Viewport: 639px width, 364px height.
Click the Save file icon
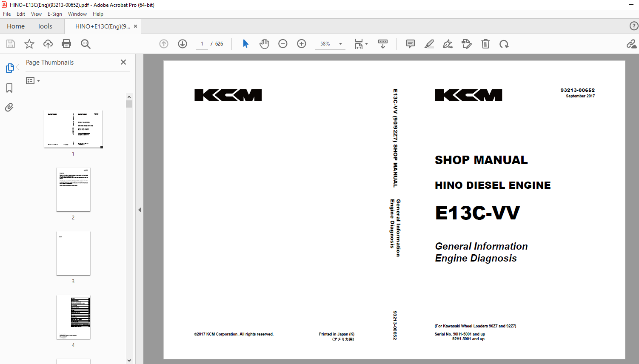point(11,44)
